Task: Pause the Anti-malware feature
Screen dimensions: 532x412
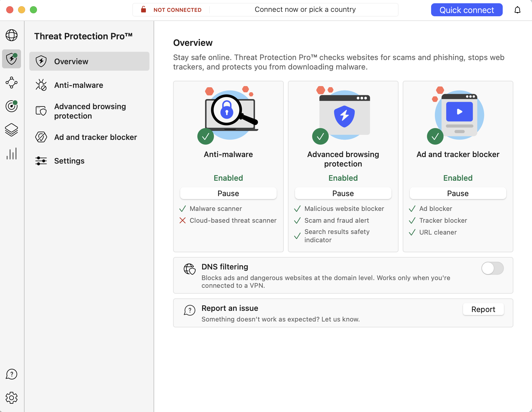Action: [x=228, y=193]
